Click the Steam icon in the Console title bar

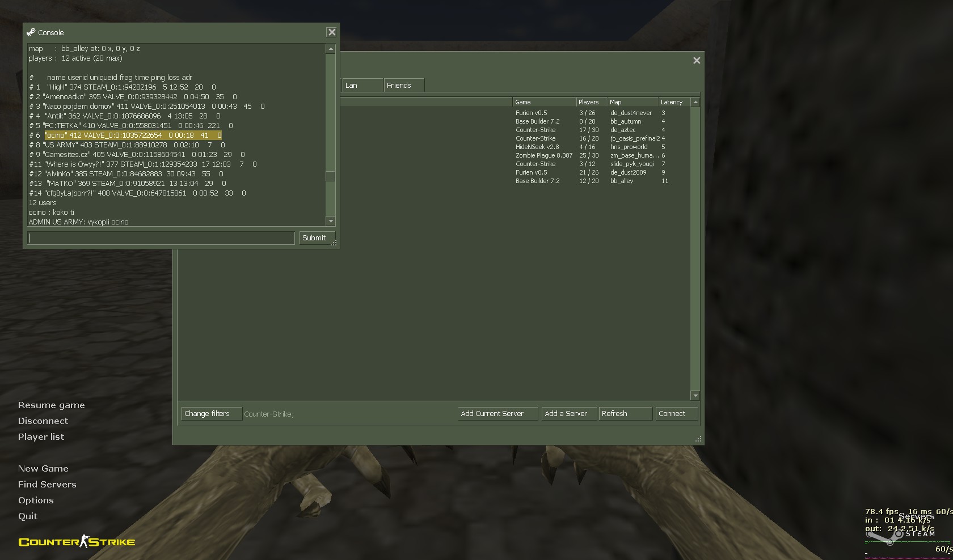point(31,32)
